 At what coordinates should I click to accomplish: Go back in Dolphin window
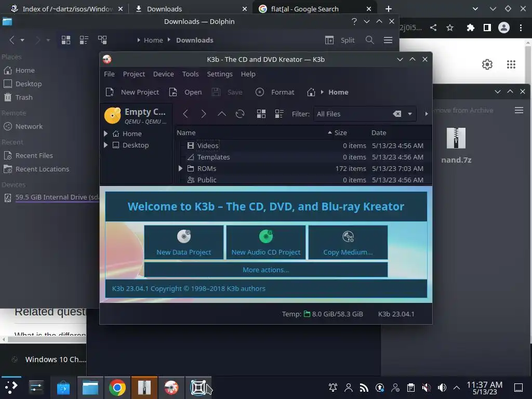coord(12,40)
